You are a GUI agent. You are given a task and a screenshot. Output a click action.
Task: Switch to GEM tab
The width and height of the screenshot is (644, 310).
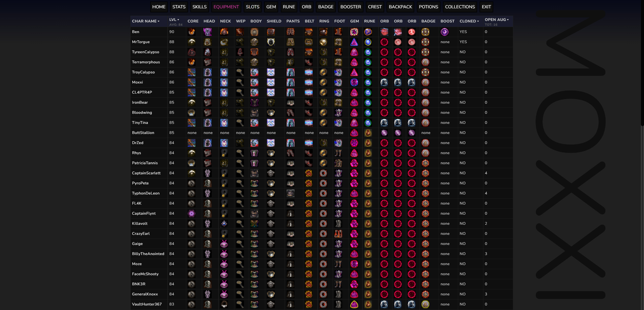coord(271,7)
